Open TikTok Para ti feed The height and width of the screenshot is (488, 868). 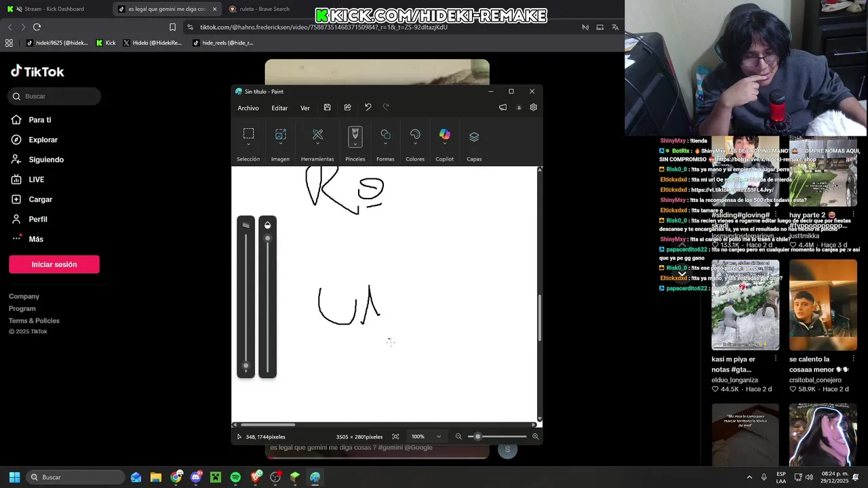click(x=40, y=120)
